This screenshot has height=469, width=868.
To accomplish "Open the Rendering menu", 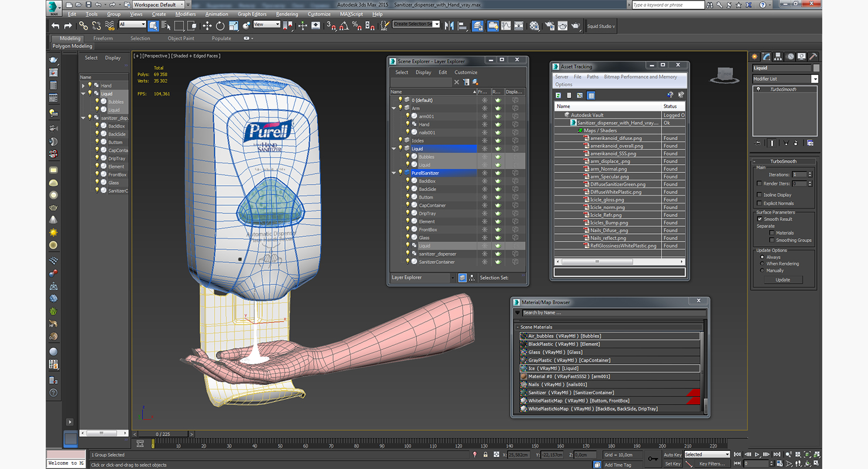I will click(x=287, y=14).
